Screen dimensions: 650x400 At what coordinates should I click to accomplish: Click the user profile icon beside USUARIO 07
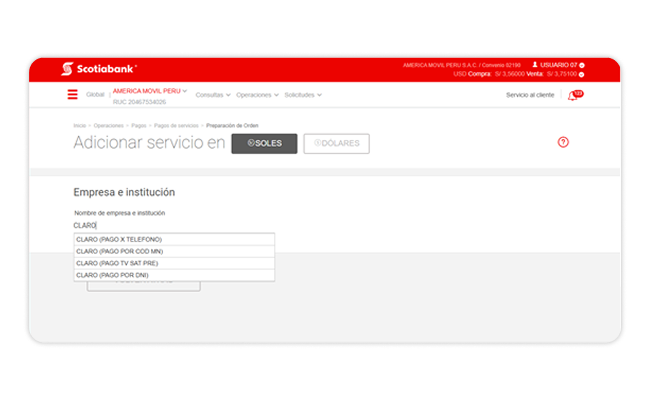535,65
